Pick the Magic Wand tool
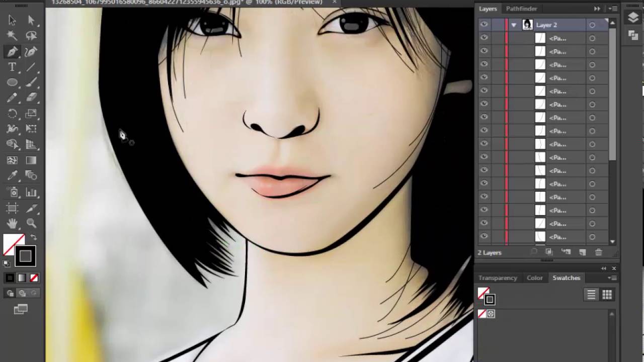644x362 pixels. (x=12, y=36)
